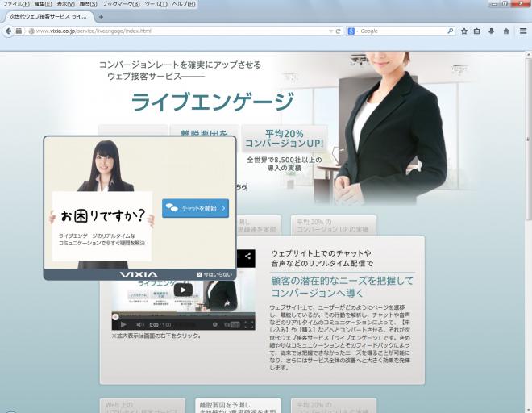Open the ツール menu
This screenshot has height=413, width=532.
(156, 4)
